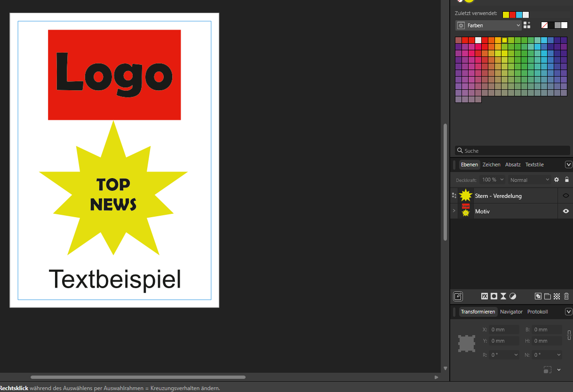
Task: Select the white quick swatch beside gray
Action: click(564, 25)
